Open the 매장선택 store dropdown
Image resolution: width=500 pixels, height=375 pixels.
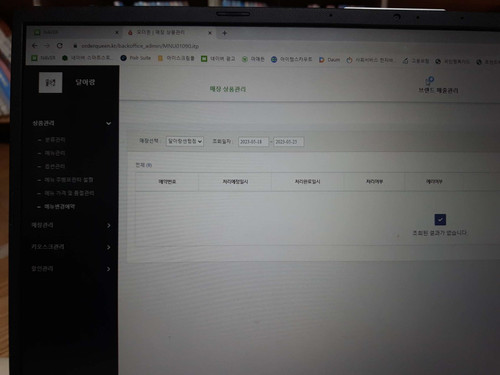click(185, 141)
